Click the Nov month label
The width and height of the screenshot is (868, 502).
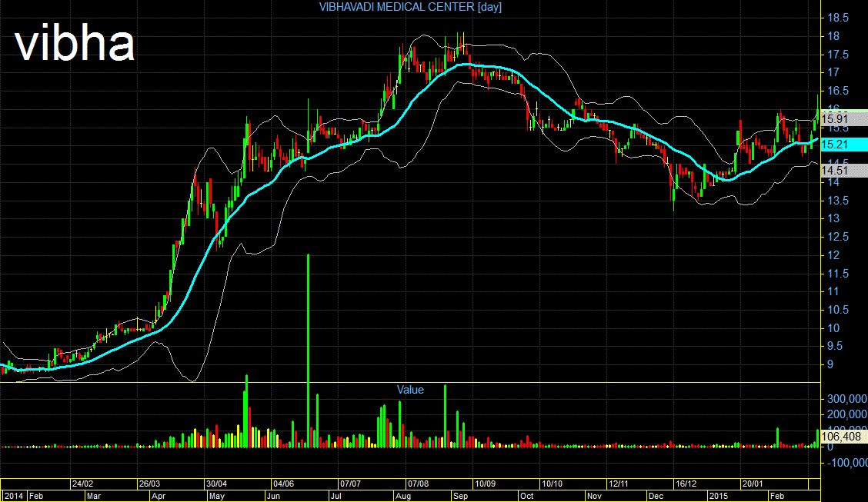594,496
